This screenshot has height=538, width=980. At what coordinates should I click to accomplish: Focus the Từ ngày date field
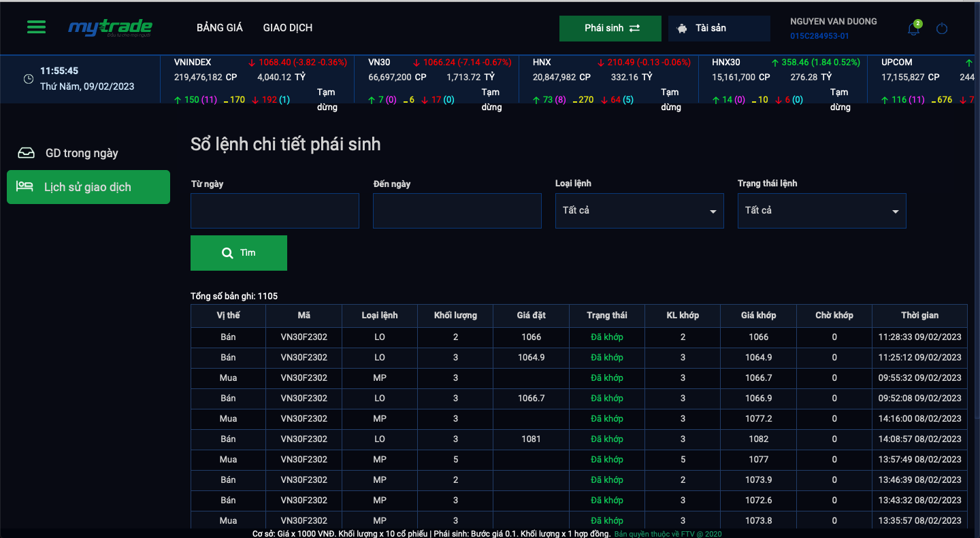click(x=275, y=211)
